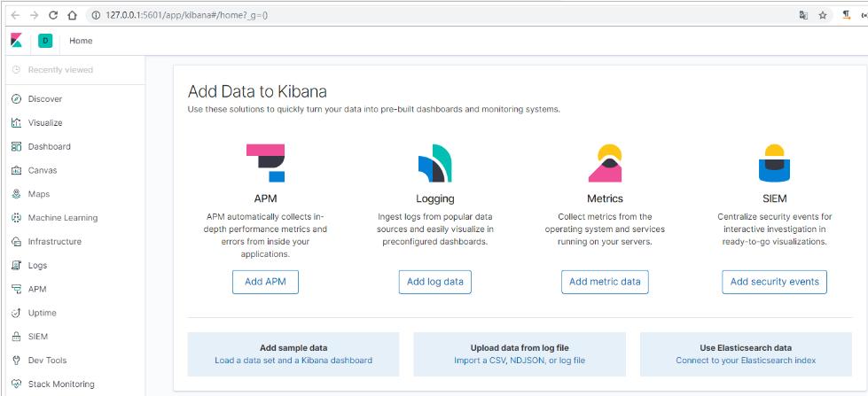The image size is (868, 396).
Task: Open the Discover compass icon
Action: coord(16,99)
